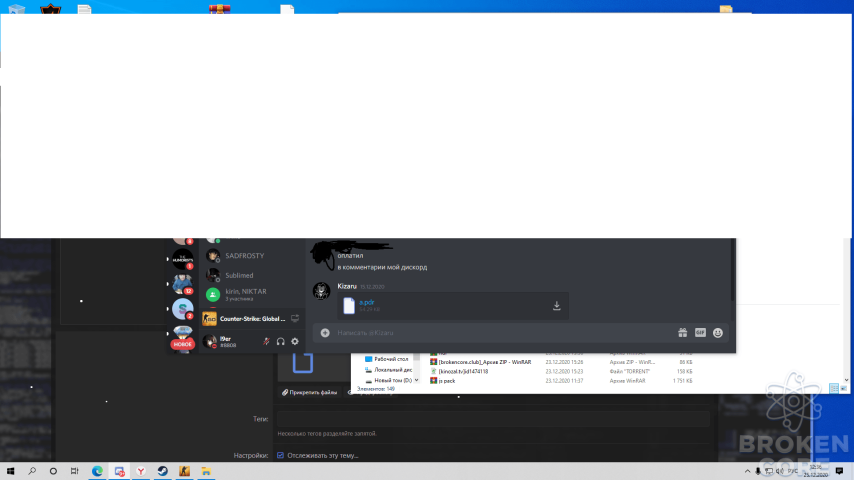Open Microsoft Edge from taskbar
This screenshot has height=480, width=854.
(x=97, y=471)
